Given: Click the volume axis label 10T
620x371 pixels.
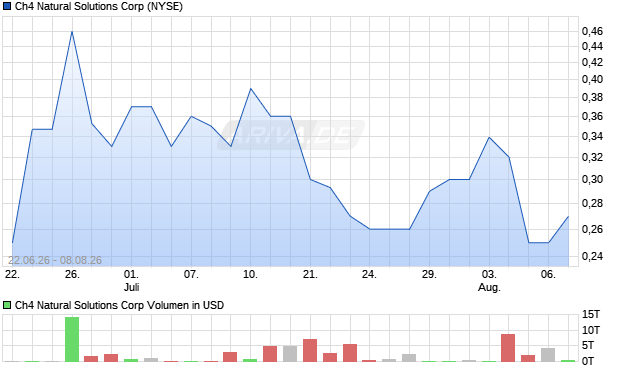Looking at the screenshot, I should pos(591,330).
